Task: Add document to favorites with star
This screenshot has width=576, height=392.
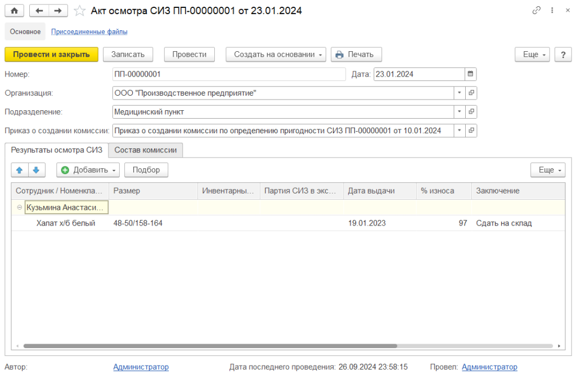Action: (80, 11)
